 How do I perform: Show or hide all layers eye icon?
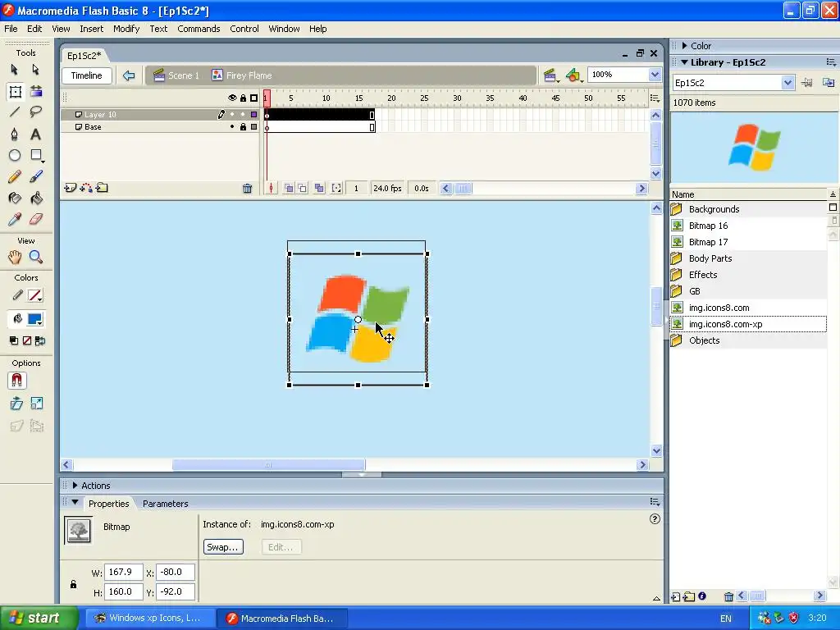[x=232, y=98]
